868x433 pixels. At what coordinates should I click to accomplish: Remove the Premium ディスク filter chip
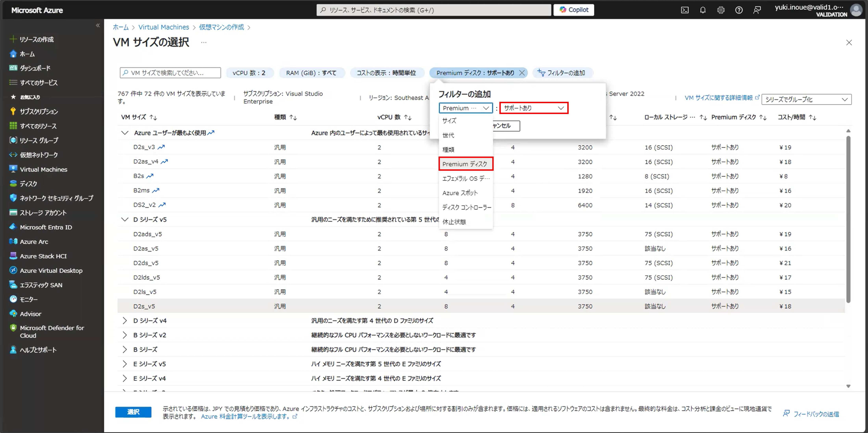coord(522,73)
